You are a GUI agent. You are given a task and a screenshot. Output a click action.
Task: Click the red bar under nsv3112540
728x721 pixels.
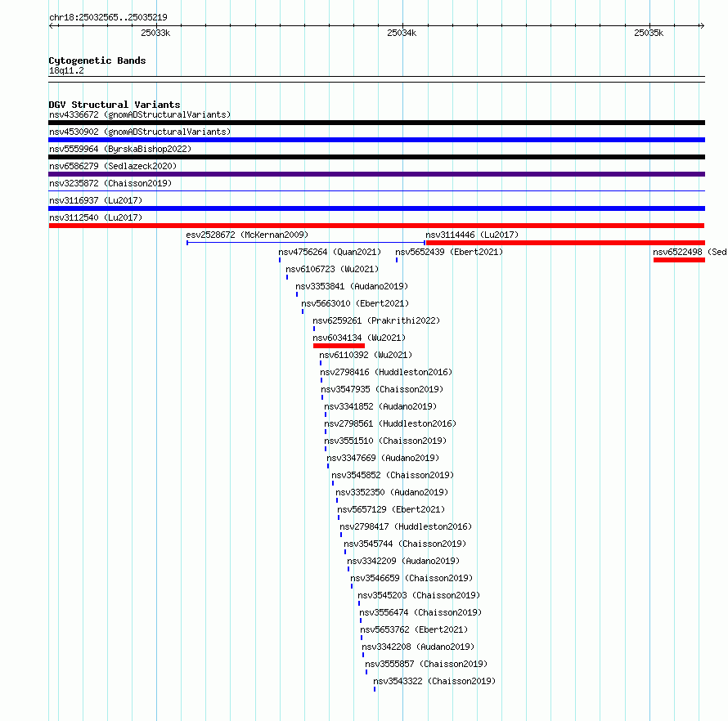coord(376,226)
